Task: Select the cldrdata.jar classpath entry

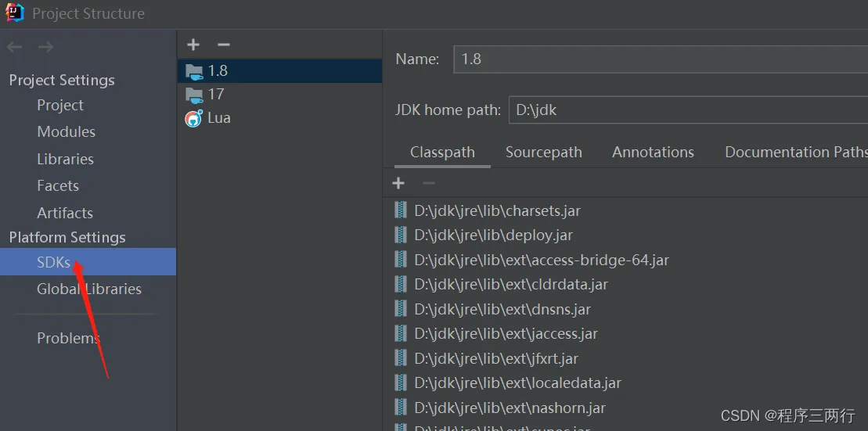Action: (511, 285)
